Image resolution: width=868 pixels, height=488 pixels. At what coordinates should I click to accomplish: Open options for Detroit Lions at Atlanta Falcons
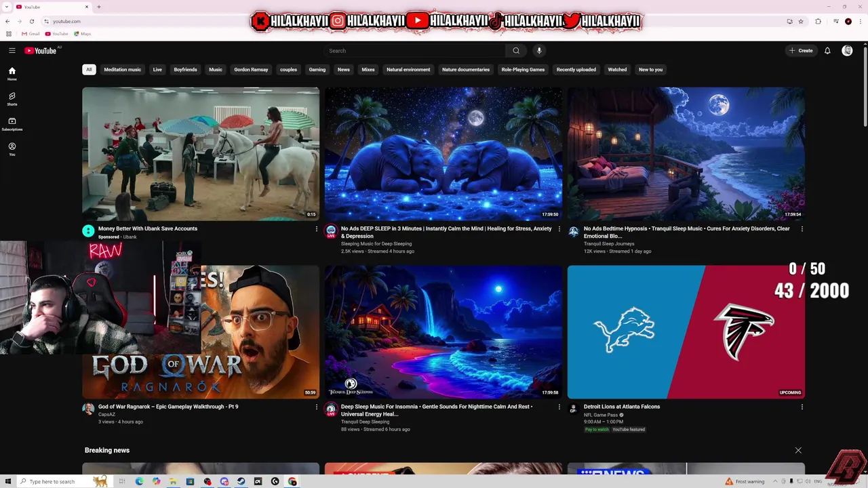coord(802,407)
